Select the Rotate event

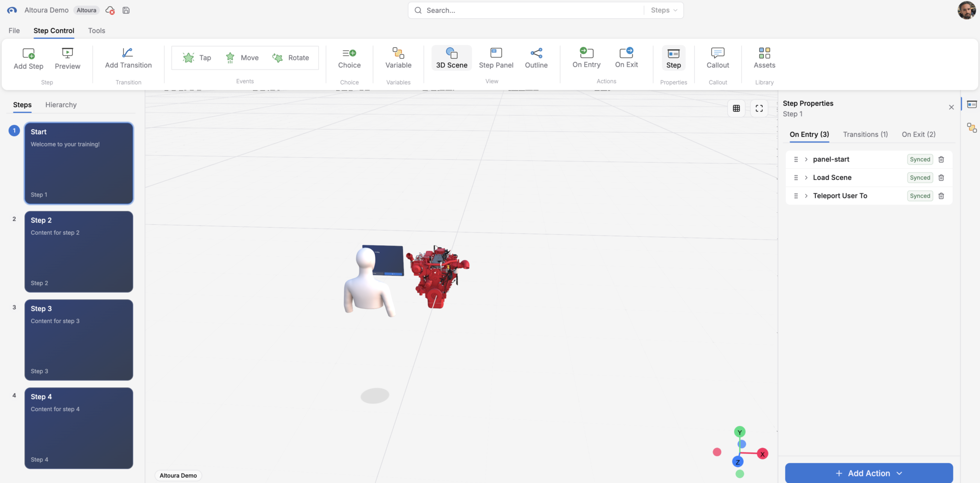291,58
